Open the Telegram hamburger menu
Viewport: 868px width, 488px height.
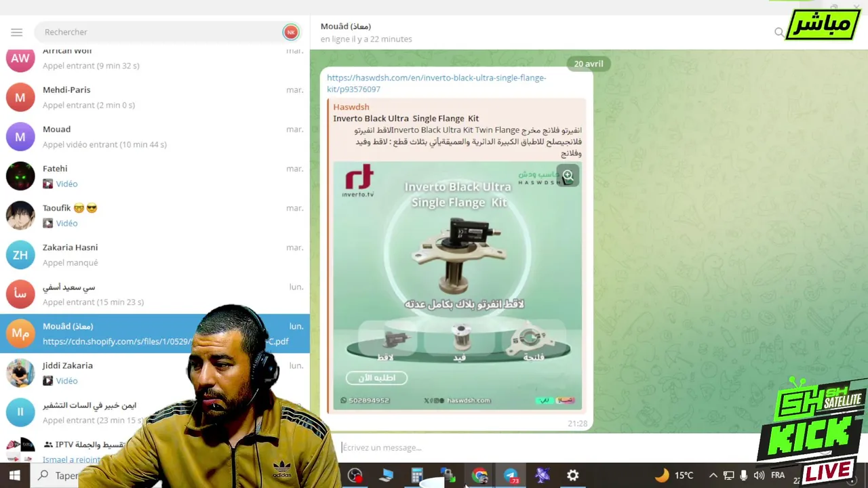[17, 32]
